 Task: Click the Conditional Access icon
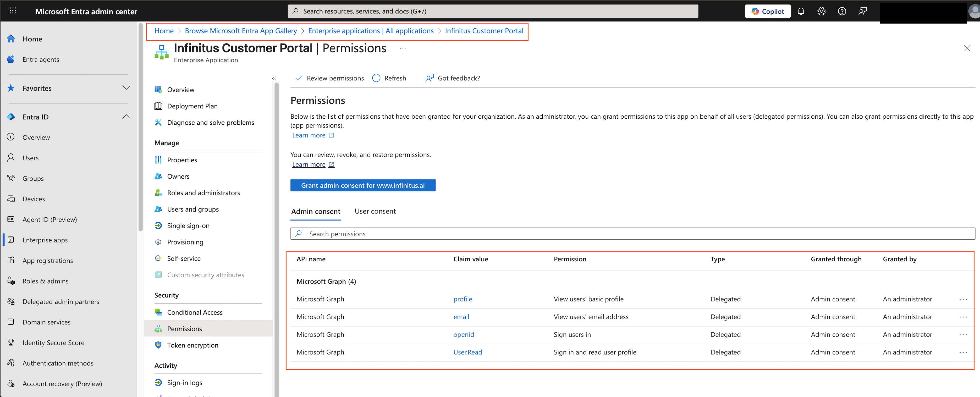point(158,312)
